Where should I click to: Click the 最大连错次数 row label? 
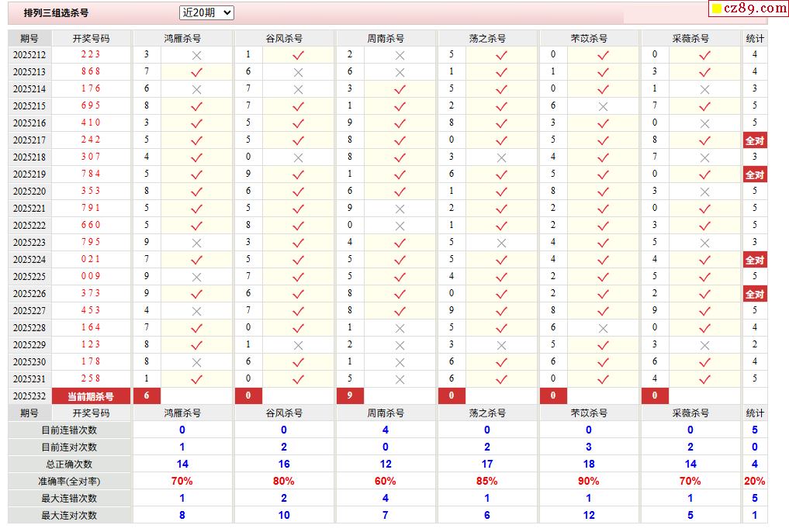point(69,499)
